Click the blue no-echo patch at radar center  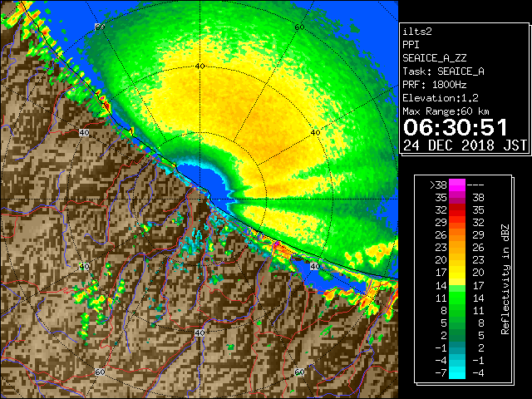pyautogui.click(x=207, y=181)
